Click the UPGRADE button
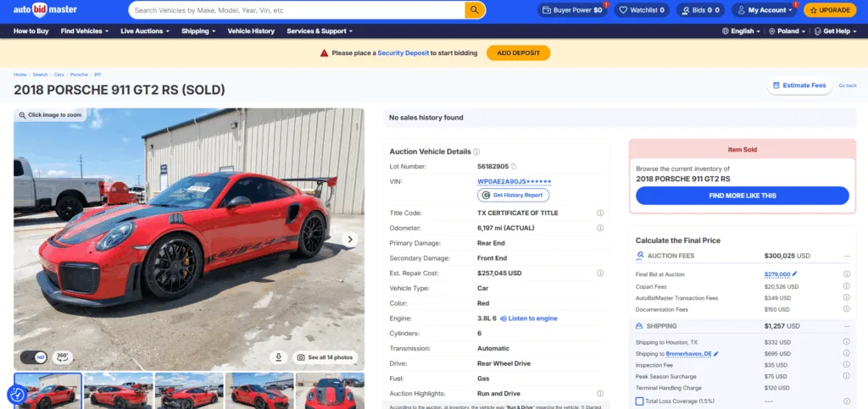The image size is (868, 409). (830, 10)
